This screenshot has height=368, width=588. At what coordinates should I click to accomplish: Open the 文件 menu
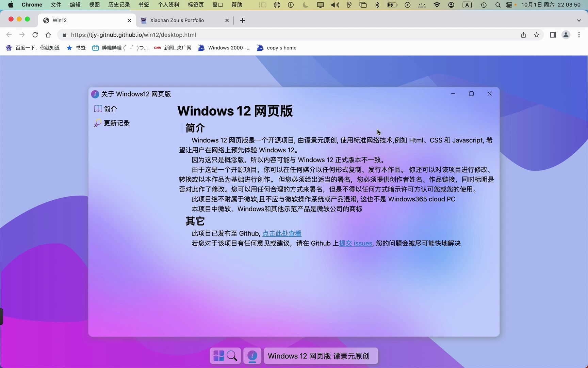click(x=56, y=5)
